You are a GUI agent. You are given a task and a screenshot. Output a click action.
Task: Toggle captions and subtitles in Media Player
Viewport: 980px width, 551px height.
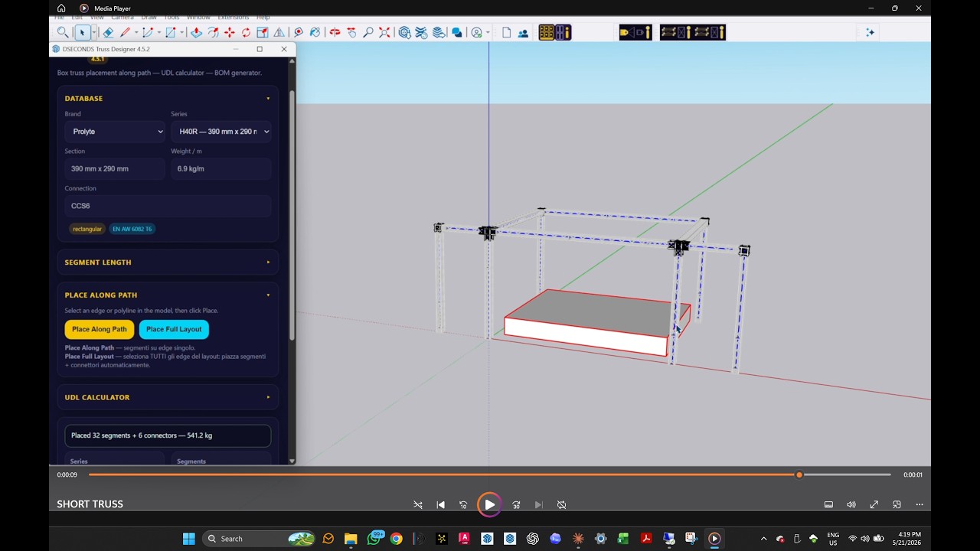pos(828,505)
